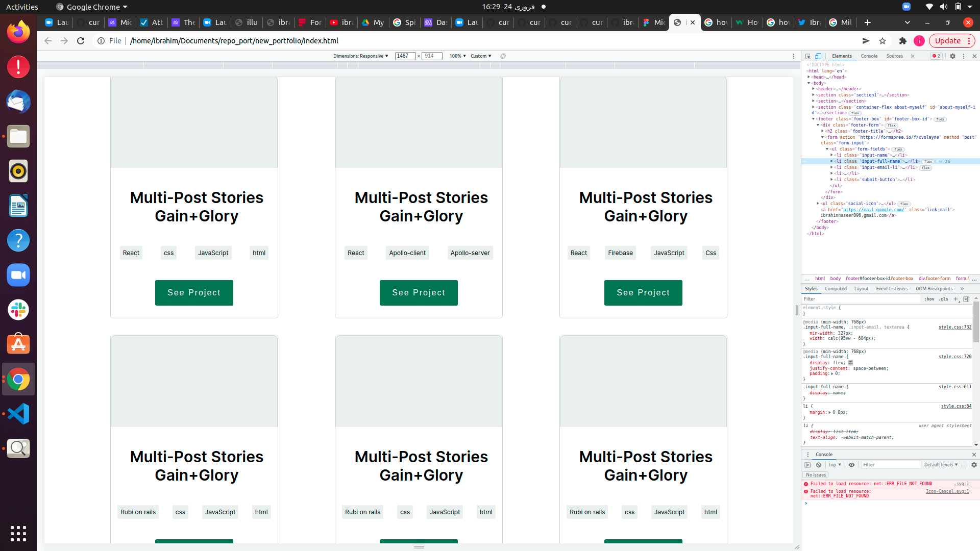
Task: Toggle computed styles sidebar pane icon
Action: coord(966,299)
